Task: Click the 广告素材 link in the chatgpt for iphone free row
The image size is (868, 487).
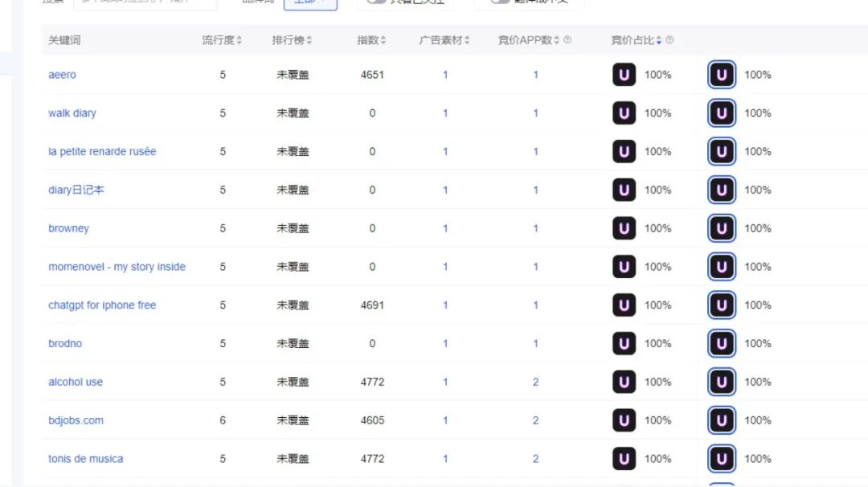Action: click(x=444, y=305)
